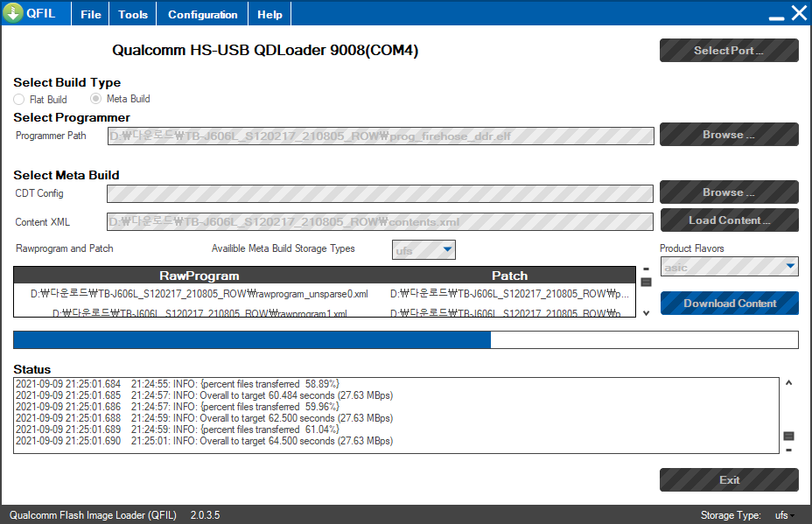Click the first row's Patch path cell
The height and width of the screenshot is (524, 812).
509,294
